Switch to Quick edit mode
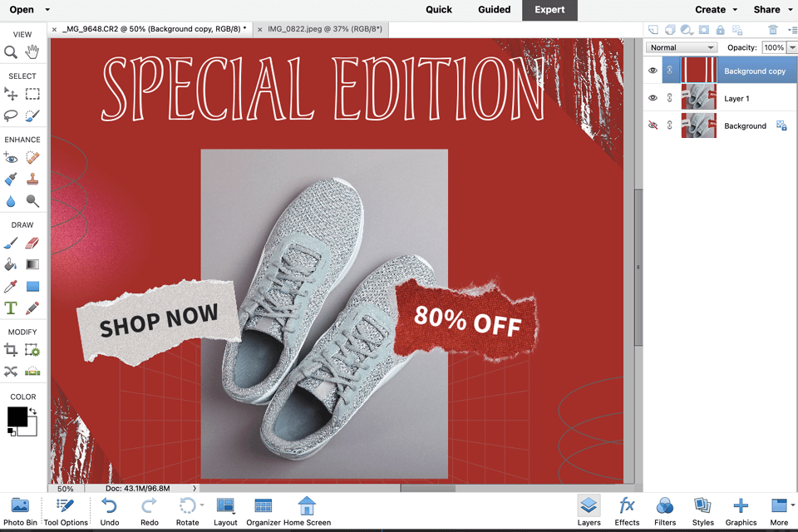Screen dimensions: 798x532 click(439, 10)
